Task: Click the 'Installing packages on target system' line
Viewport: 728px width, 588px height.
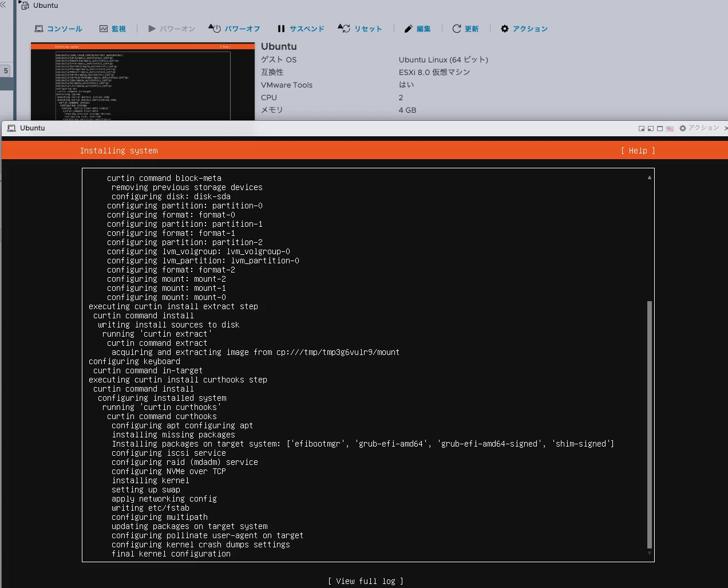Action: (x=363, y=444)
